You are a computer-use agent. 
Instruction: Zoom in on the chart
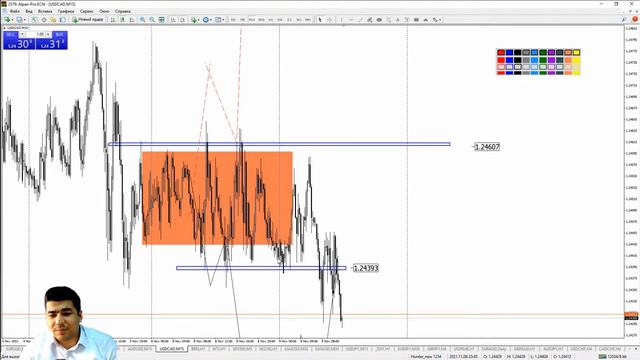142,20
